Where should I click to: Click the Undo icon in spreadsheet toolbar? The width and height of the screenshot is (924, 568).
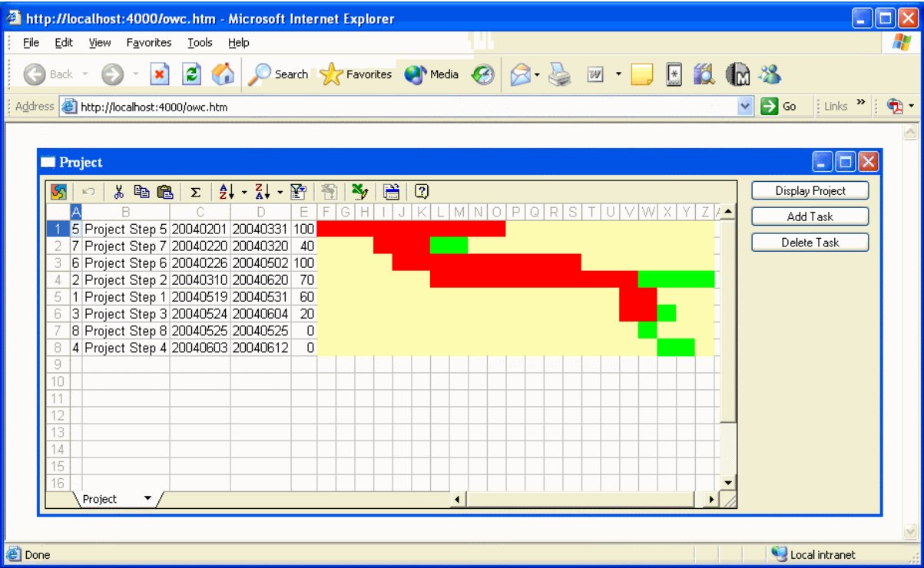click(x=88, y=192)
